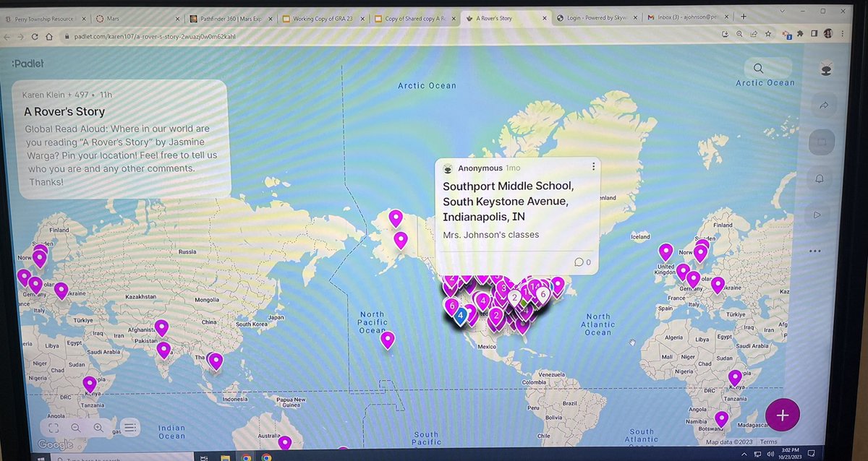This screenshot has width=868, height=461.
Task: Click the pin on Ukraine at right edge
Action: (x=717, y=285)
